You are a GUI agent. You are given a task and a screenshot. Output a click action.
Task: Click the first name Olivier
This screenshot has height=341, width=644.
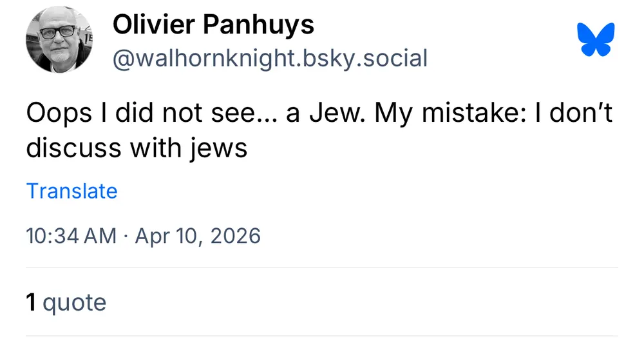pyautogui.click(x=154, y=25)
